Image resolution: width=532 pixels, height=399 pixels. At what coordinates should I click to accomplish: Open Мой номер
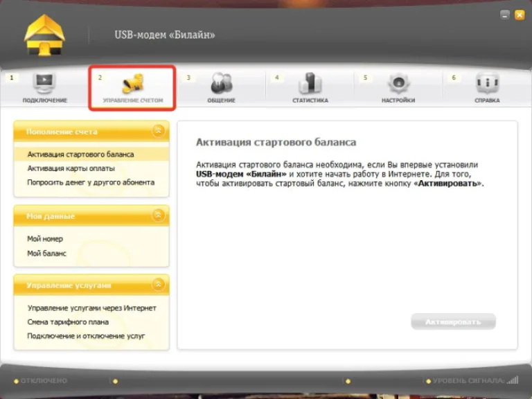point(45,239)
